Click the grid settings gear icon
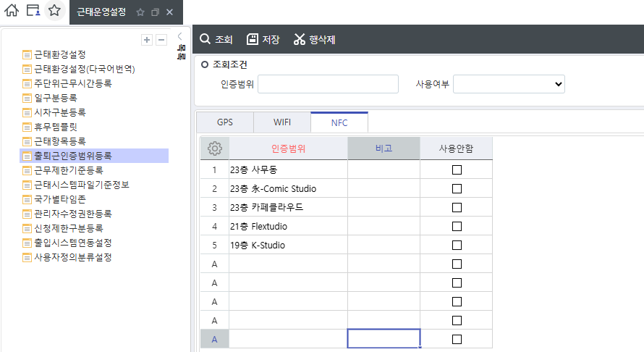644x352 pixels. [214, 148]
